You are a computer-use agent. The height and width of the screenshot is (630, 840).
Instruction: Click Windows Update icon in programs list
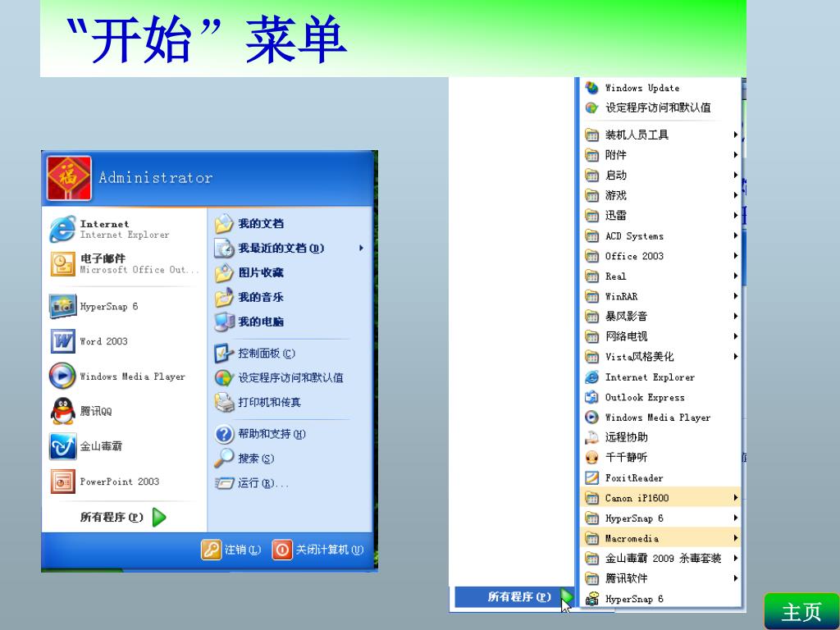[591, 88]
